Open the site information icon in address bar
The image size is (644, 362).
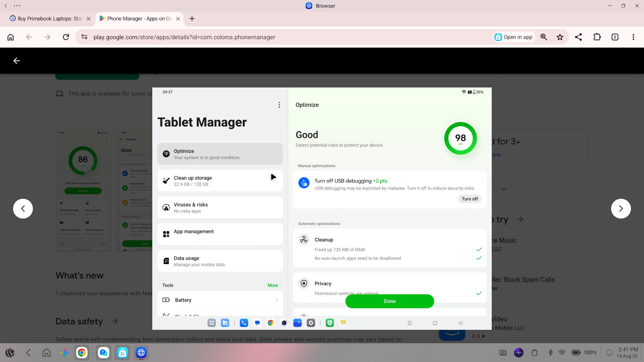[x=85, y=37]
